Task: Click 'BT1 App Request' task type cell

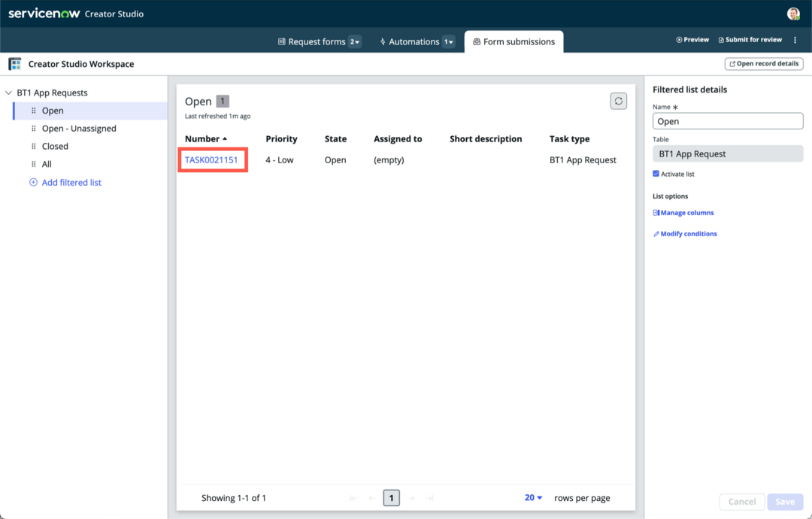Action: 583,160
